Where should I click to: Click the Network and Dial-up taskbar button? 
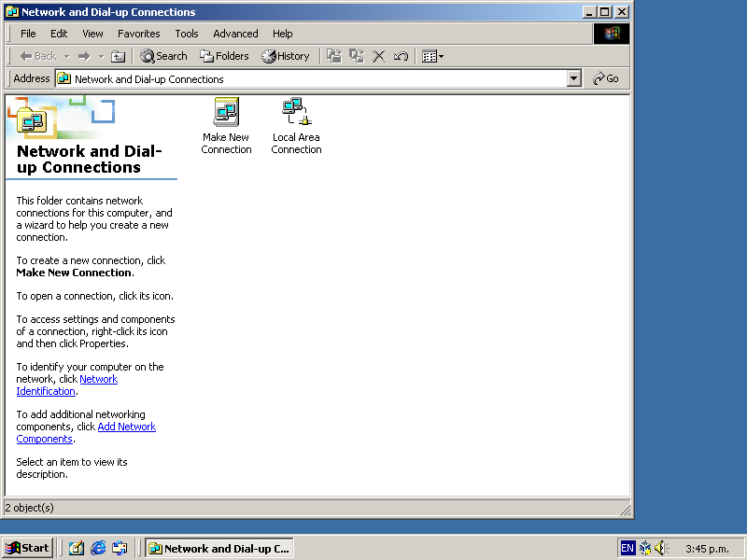(219, 548)
